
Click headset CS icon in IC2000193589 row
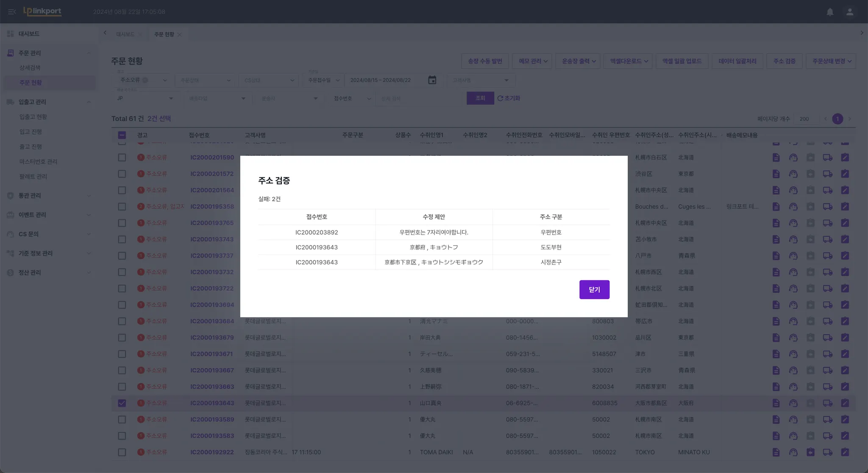click(x=793, y=420)
